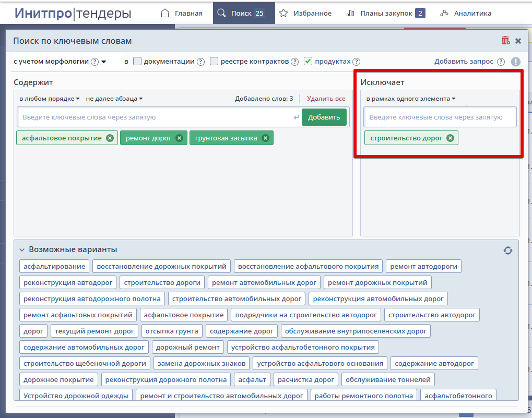Add suggestion восстановление дорожных покрытий
Image resolution: width=532 pixels, height=418 pixels.
pos(161,267)
